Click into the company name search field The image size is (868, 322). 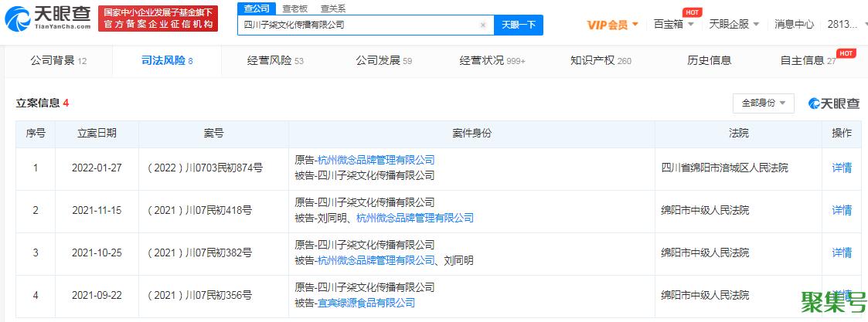point(359,25)
